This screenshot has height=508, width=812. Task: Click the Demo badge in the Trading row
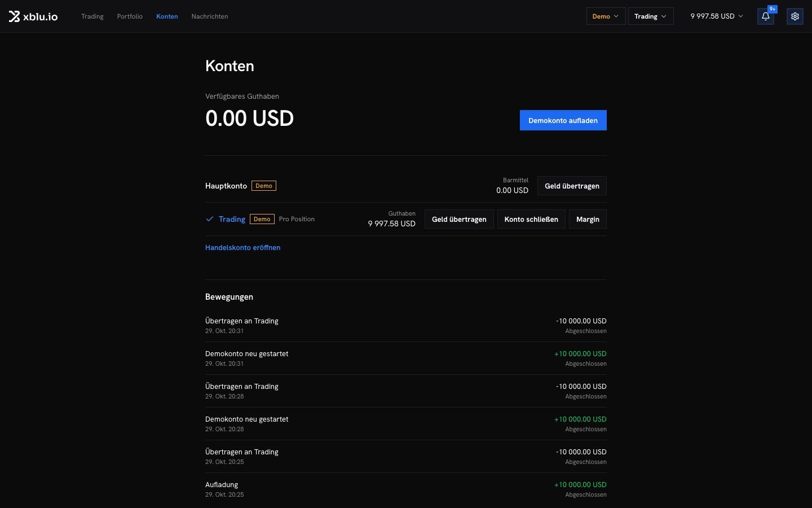tap(262, 219)
